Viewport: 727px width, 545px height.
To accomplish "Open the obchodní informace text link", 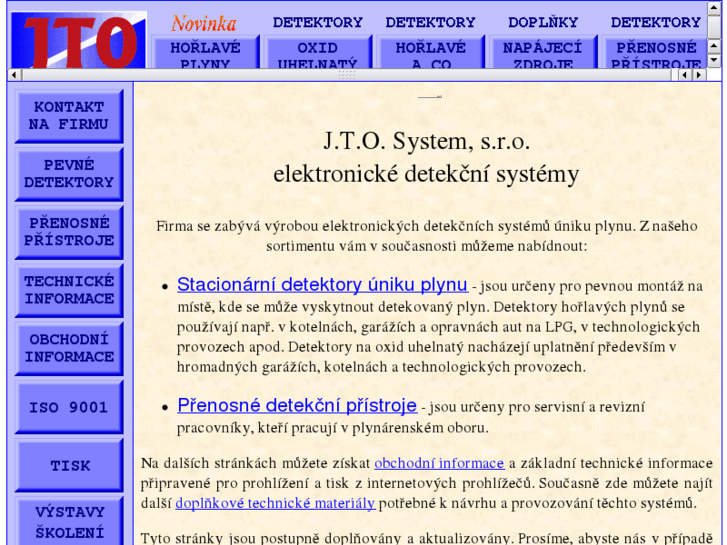I will pos(439,463).
